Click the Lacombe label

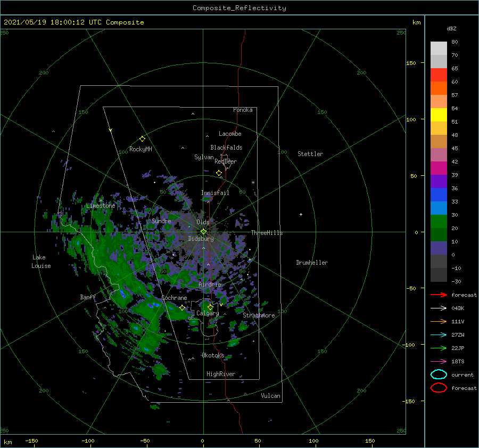[230, 134]
